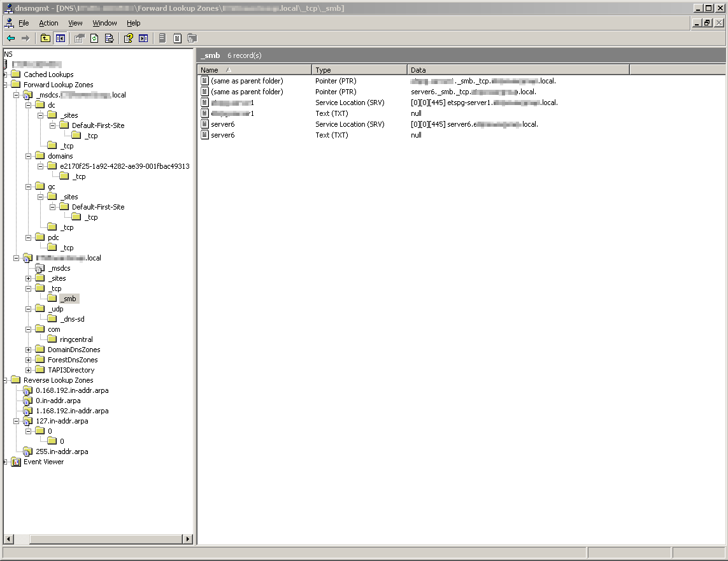728x561 pixels.
Task: Click the Refresh toolbar icon
Action: [x=94, y=38]
